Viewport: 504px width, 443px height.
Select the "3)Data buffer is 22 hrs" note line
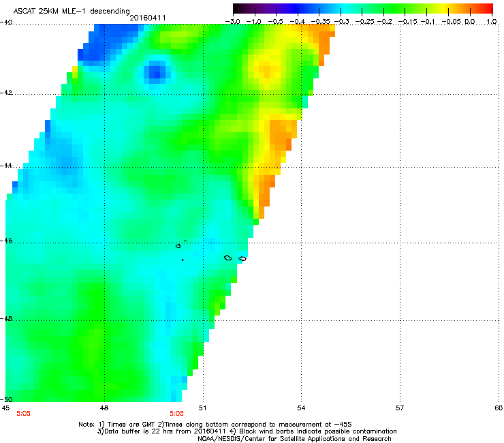pyautogui.click(x=247, y=431)
